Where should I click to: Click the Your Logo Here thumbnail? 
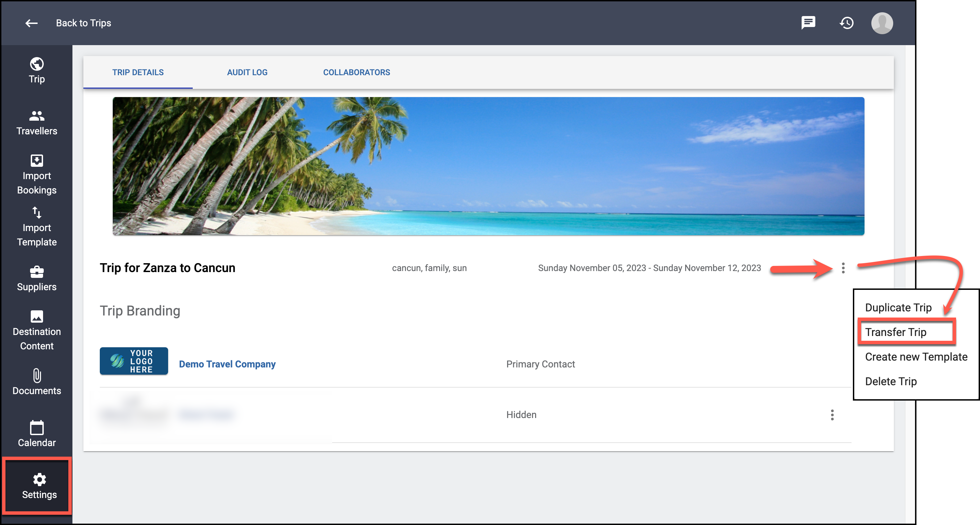[x=134, y=361]
